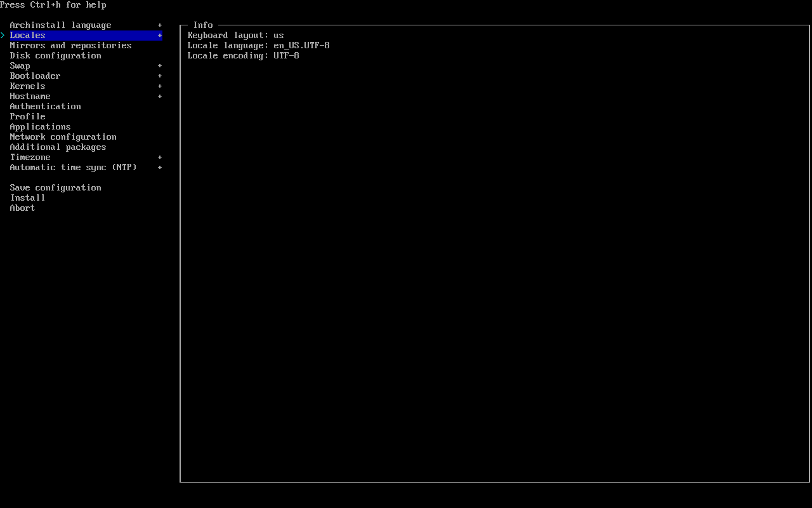Screen dimensions: 812x508
Task: Select the highlighted Locales entry
Action: pyautogui.click(x=28, y=36)
